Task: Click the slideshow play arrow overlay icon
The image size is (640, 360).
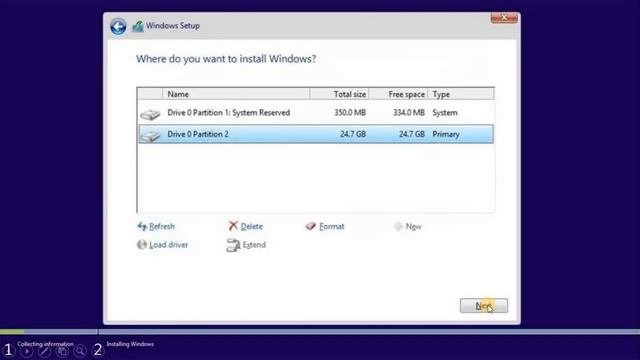Action: coord(27,351)
